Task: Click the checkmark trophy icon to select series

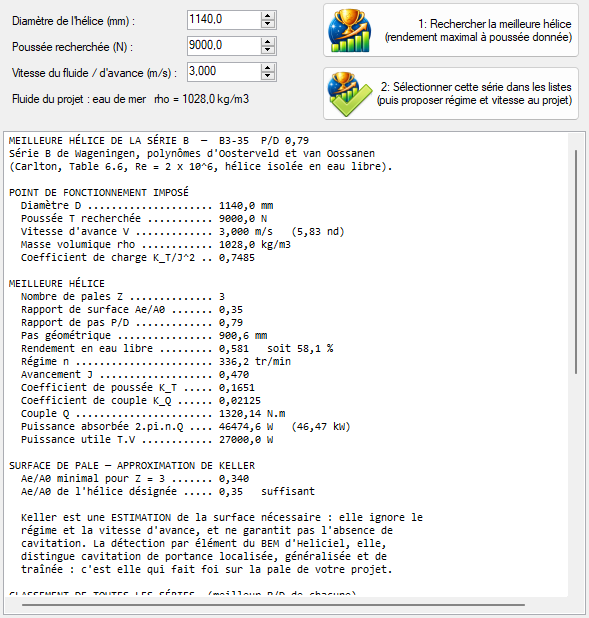Action: click(349, 94)
